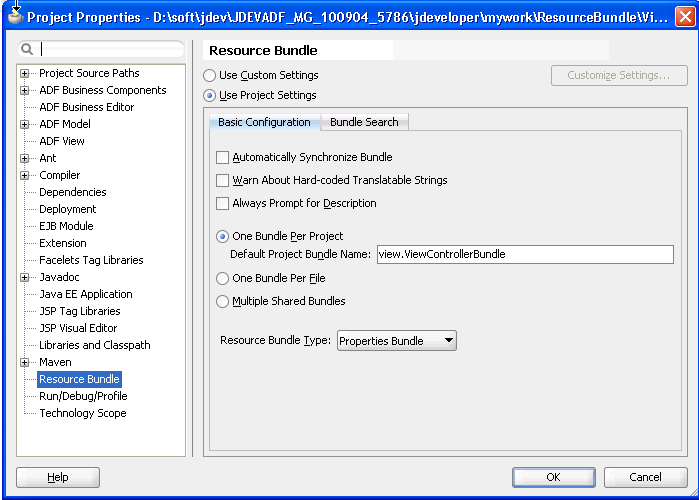This screenshot has height=500, width=699.
Task: Select ADF View tree item
Action: tap(62, 141)
